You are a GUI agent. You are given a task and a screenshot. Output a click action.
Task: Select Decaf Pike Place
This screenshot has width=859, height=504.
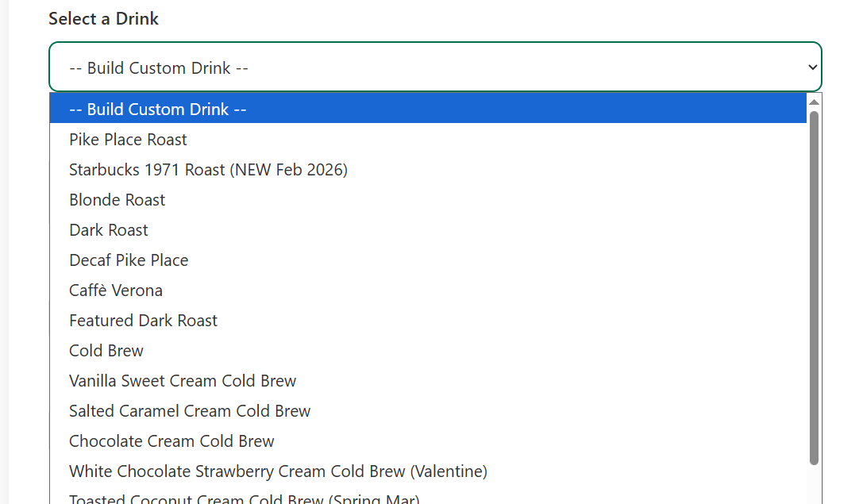tap(129, 260)
